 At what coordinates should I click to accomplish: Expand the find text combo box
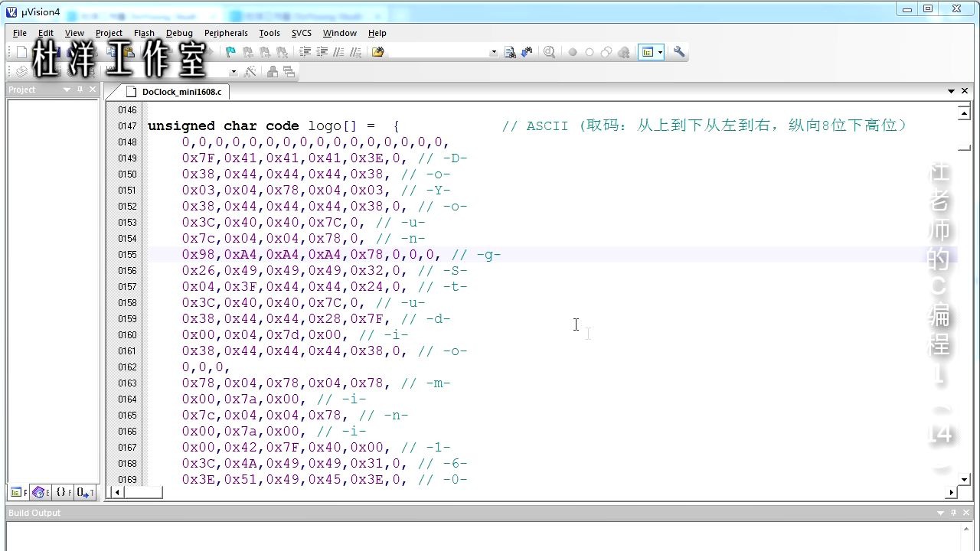[494, 52]
